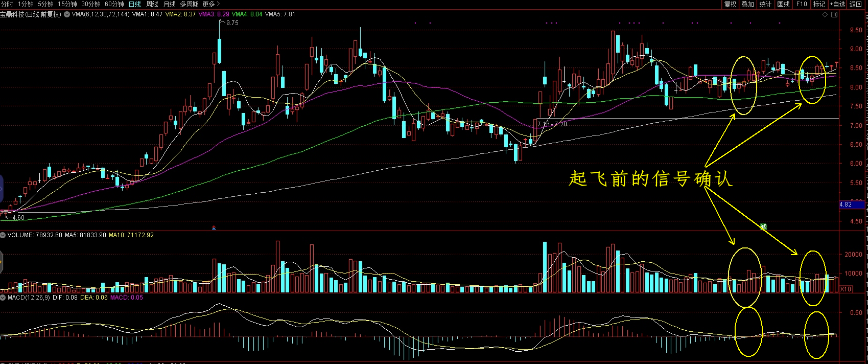868x364 pixels.
Task: Click the left edge handle beside the main chart
Action: coord(2,190)
